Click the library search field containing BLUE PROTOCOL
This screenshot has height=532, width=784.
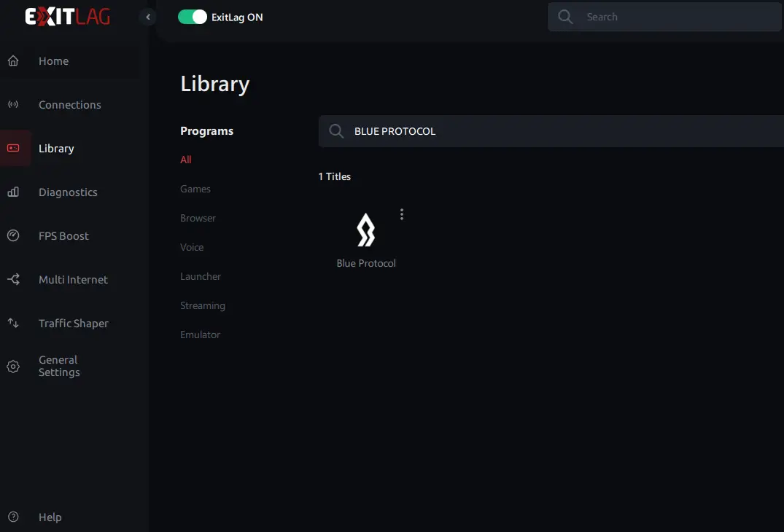(x=551, y=131)
